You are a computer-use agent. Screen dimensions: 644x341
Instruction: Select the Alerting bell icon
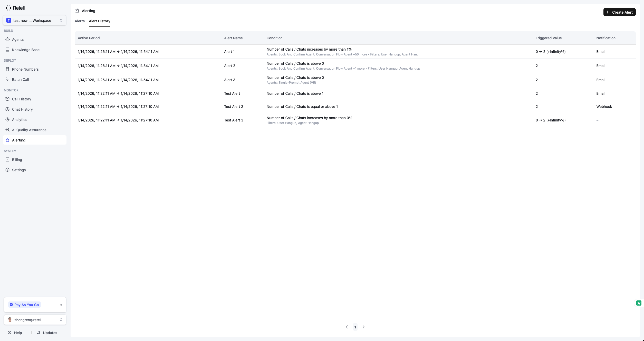tap(7, 140)
